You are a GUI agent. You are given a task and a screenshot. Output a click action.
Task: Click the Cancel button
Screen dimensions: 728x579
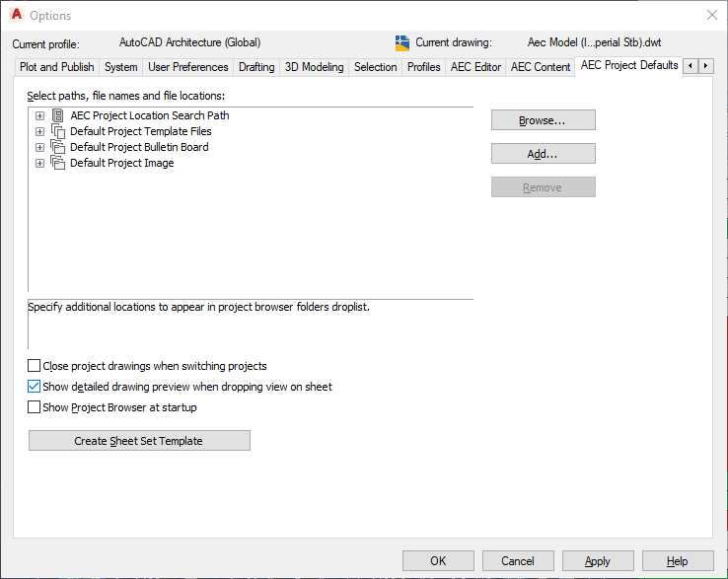tap(518, 561)
